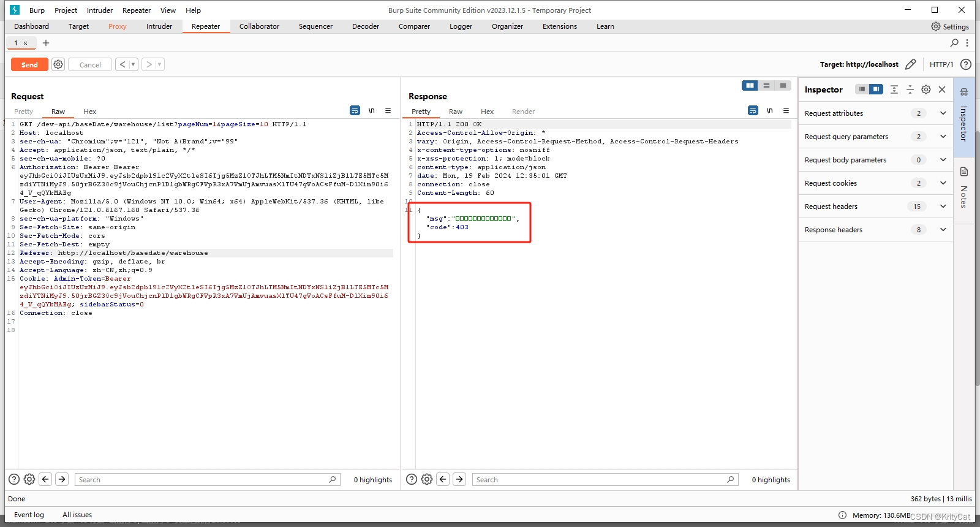This screenshot has width=980, height=527.
Task: Expand Request cookies section
Action: (943, 183)
